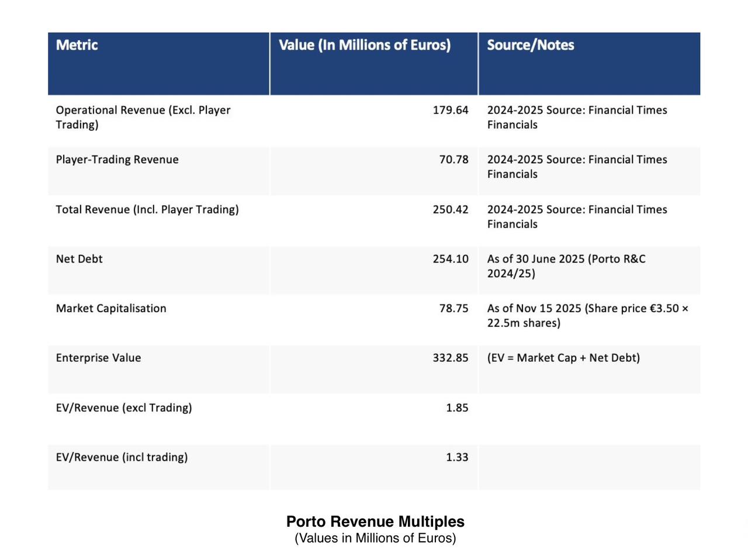Click the Source/Notes column header

pyautogui.click(x=530, y=45)
